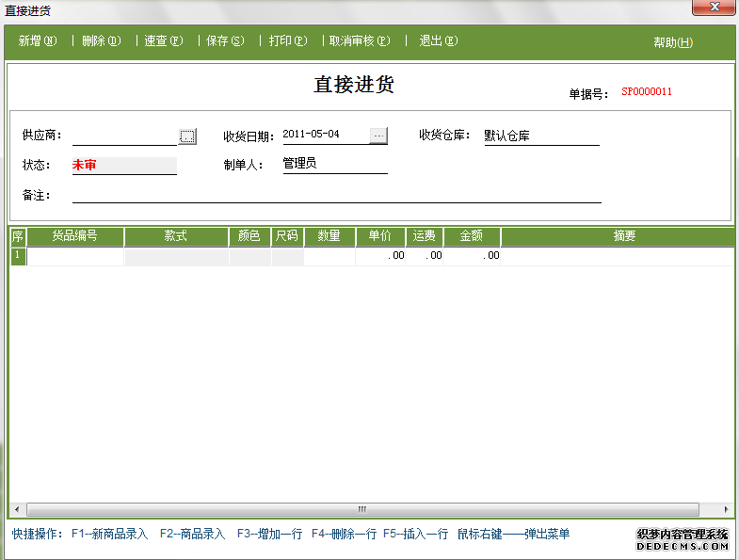Save the document with 保存

pyautogui.click(x=225, y=41)
